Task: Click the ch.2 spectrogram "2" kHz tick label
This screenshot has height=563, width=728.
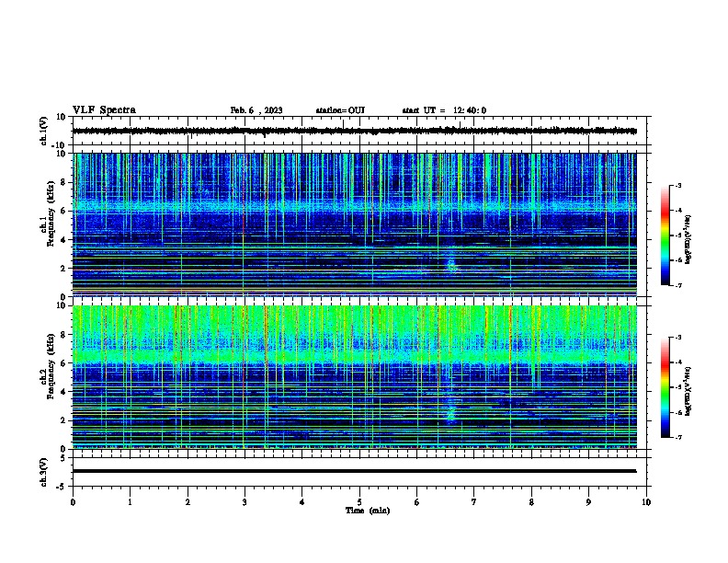Action: coord(63,420)
